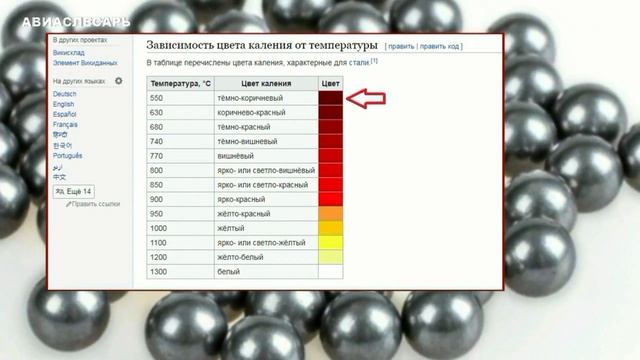Switch to 中文 language version

coord(59,177)
